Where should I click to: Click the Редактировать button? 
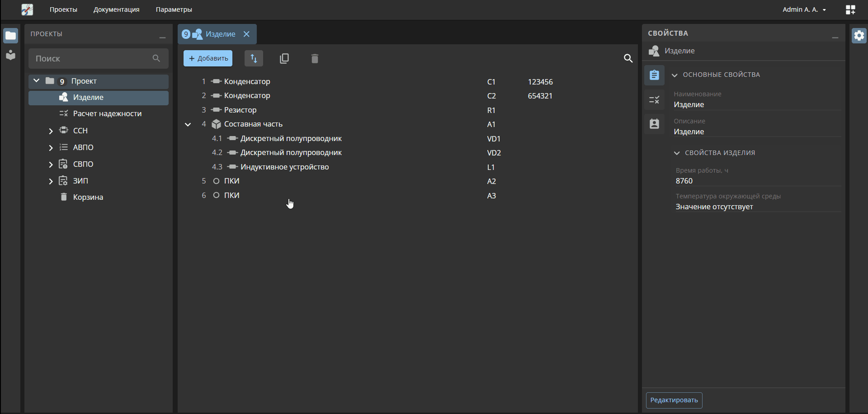674,400
